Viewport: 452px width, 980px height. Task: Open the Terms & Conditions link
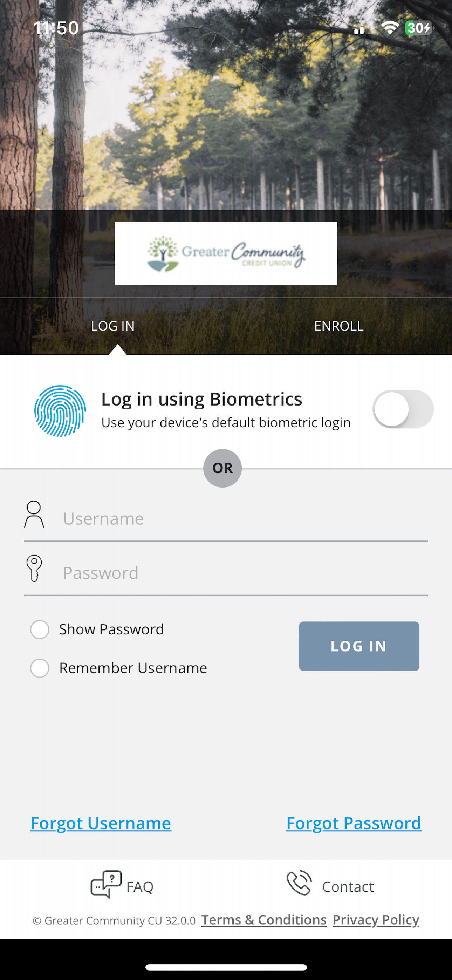coord(264,920)
